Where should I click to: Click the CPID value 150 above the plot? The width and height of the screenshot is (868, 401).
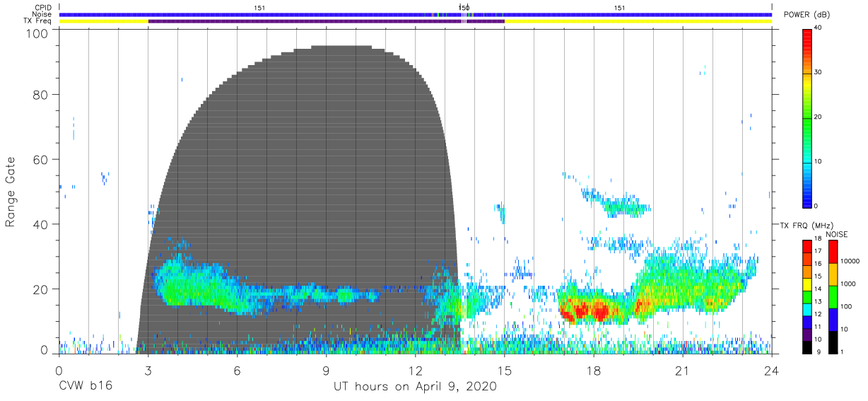point(464,7)
